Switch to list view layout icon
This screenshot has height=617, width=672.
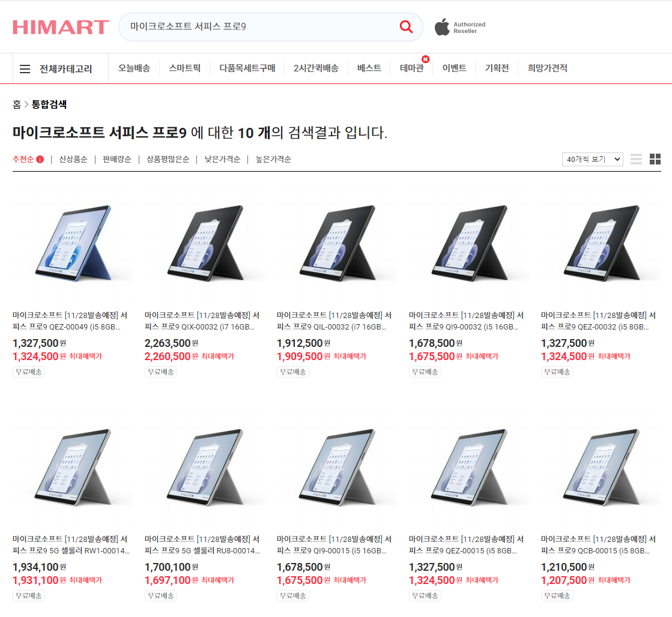(636, 159)
